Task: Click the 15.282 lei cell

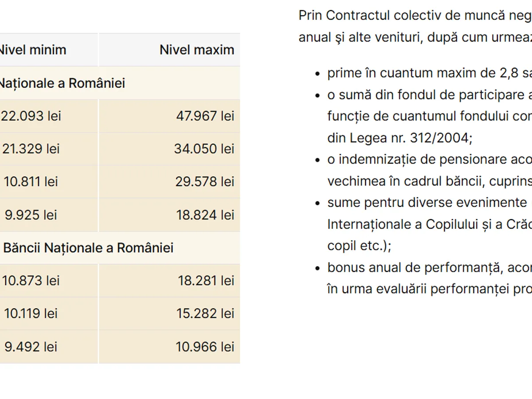Action: (x=205, y=313)
